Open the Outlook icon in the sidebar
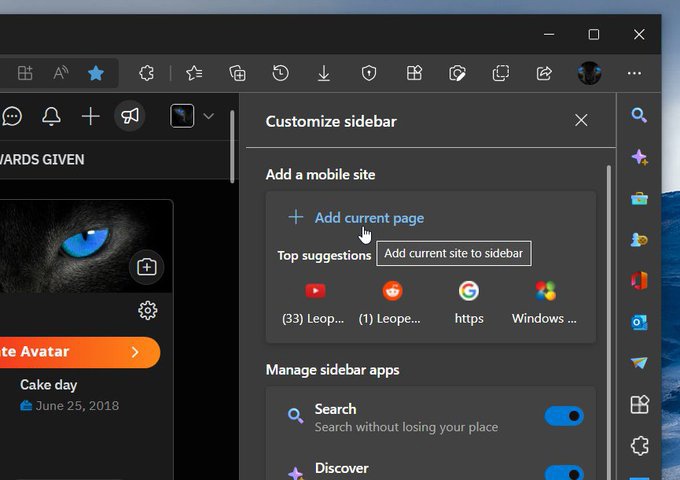This screenshot has height=480, width=680. click(639, 322)
